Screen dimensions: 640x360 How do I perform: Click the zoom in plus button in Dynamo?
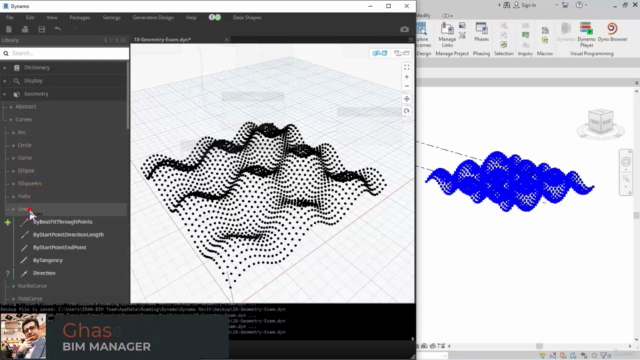407,77
